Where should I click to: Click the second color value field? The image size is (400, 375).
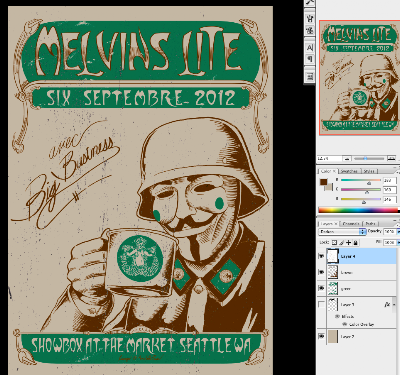tap(390, 190)
